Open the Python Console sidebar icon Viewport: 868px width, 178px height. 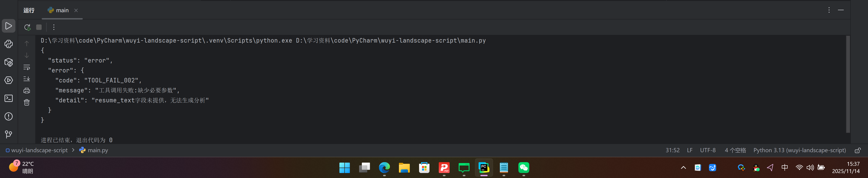(8, 44)
